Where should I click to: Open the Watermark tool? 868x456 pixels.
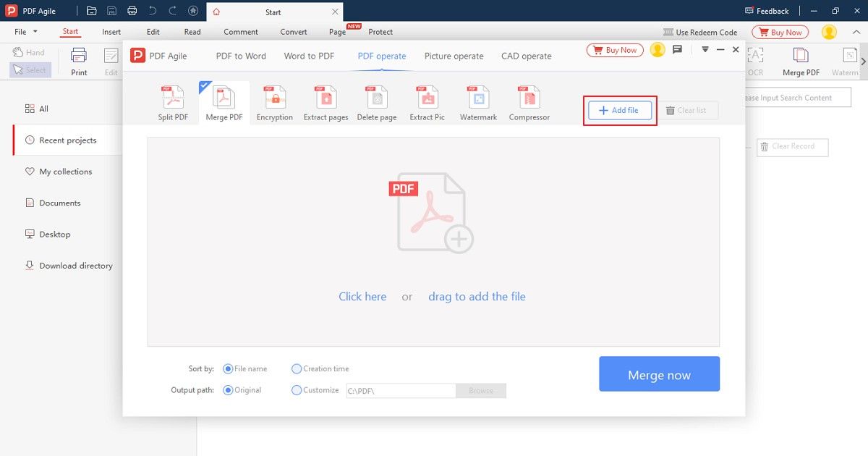point(478,103)
